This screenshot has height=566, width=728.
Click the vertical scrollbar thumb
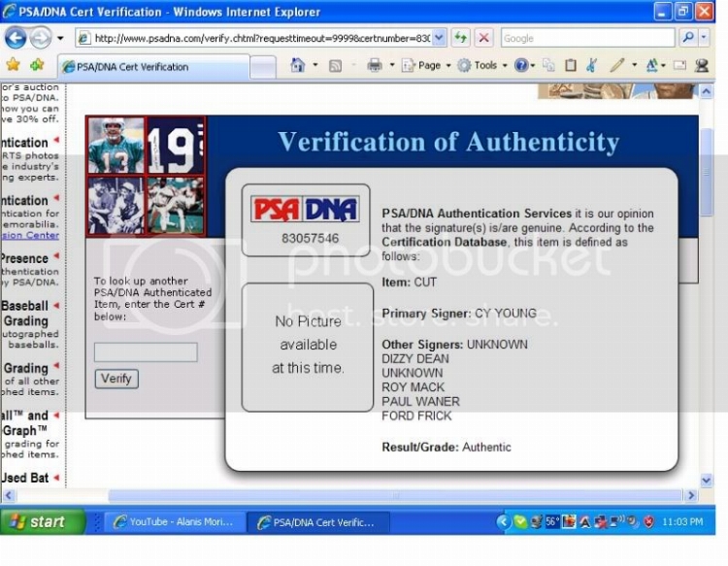(x=707, y=172)
